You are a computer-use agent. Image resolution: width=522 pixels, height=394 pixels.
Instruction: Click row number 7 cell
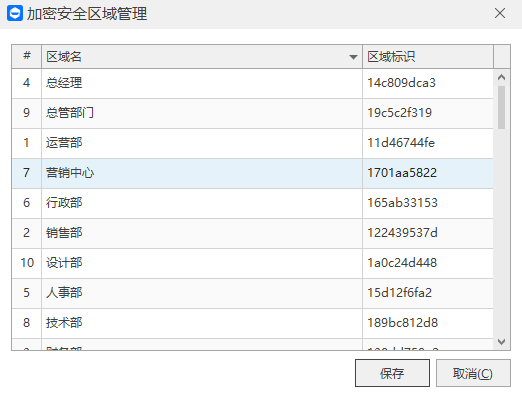point(27,173)
